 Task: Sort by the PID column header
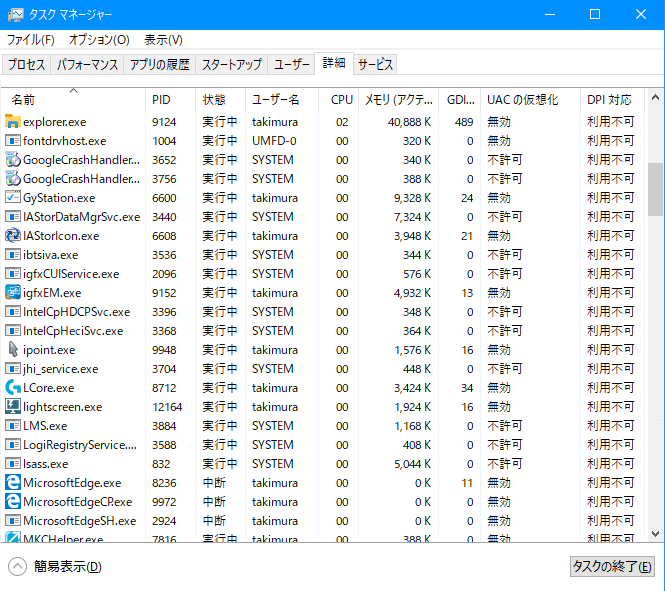click(x=170, y=100)
